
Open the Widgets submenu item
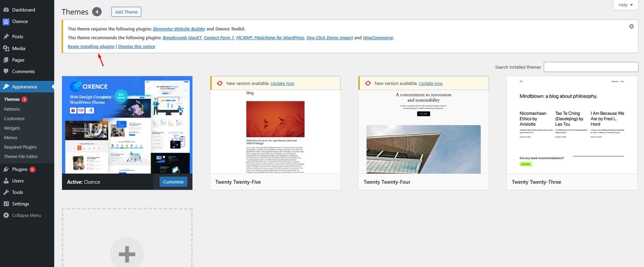12,128
